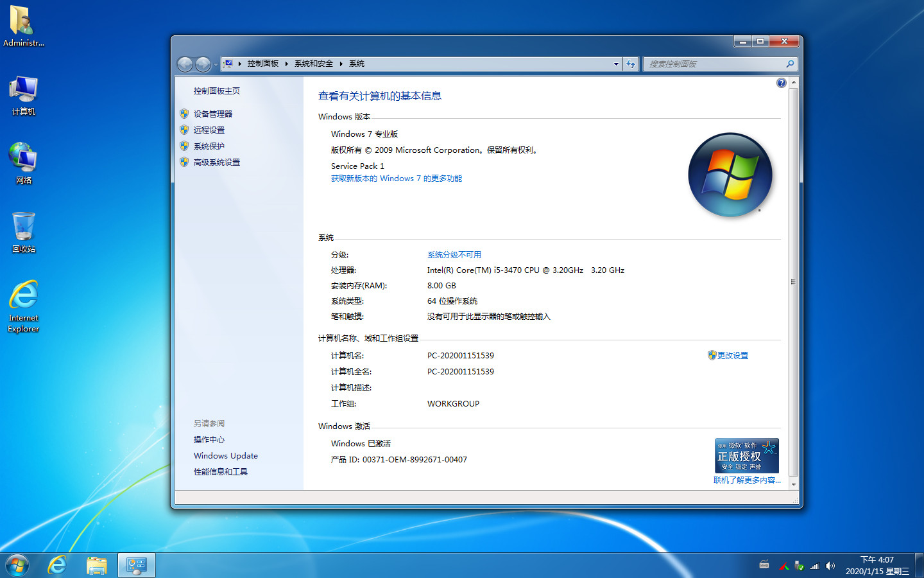The height and width of the screenshot is (578, 924).
Task: Click the refresh button in address bar
Action: pos(631,64)
